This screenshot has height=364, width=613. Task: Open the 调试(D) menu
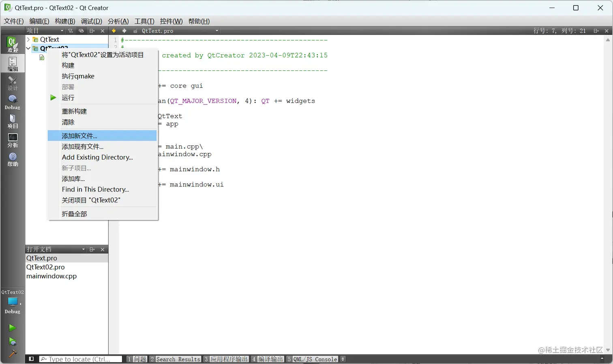point(92,21)
